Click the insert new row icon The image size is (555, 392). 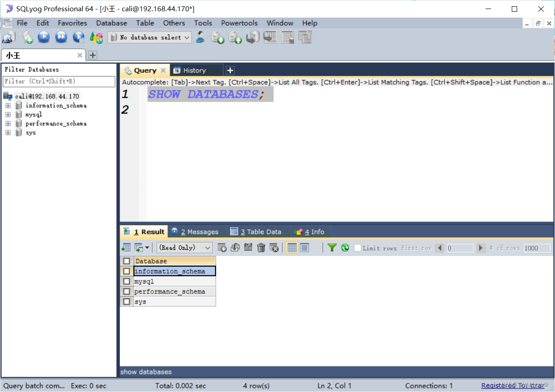pos(222,248)
